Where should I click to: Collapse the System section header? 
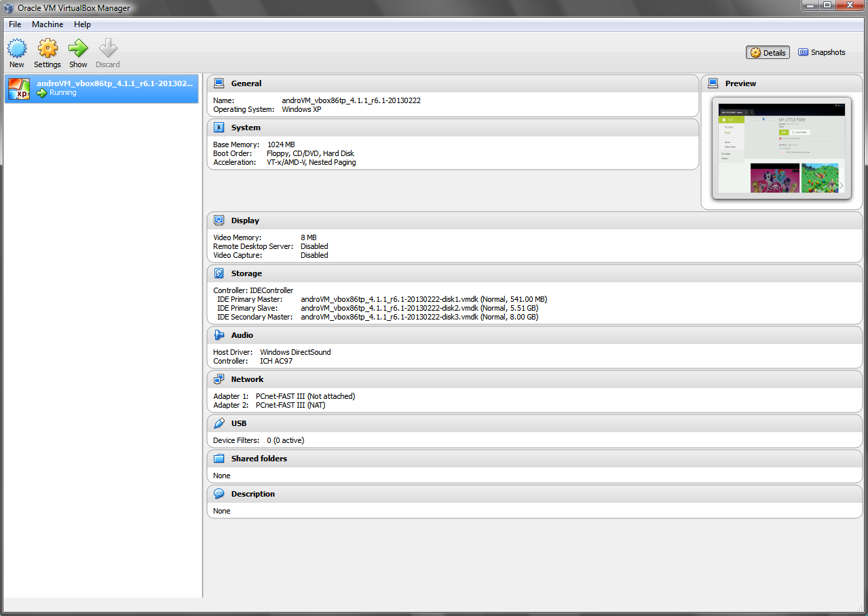coord(453,128)
